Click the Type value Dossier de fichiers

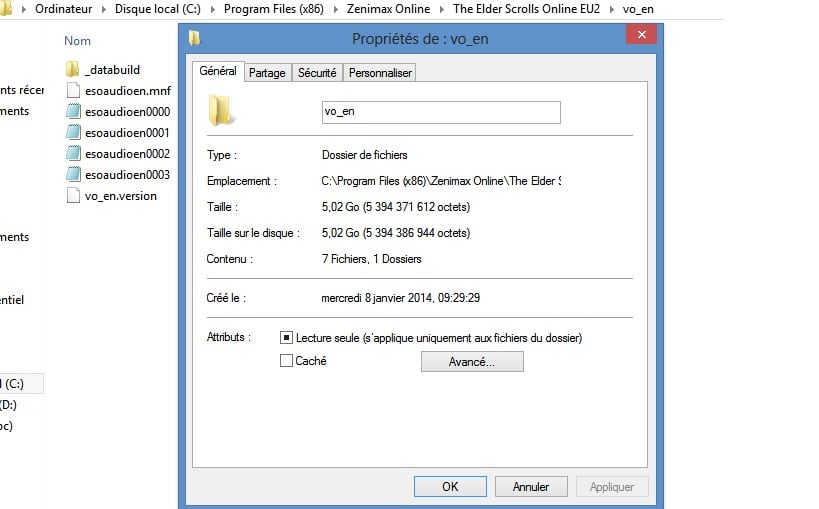click(365, 155)
